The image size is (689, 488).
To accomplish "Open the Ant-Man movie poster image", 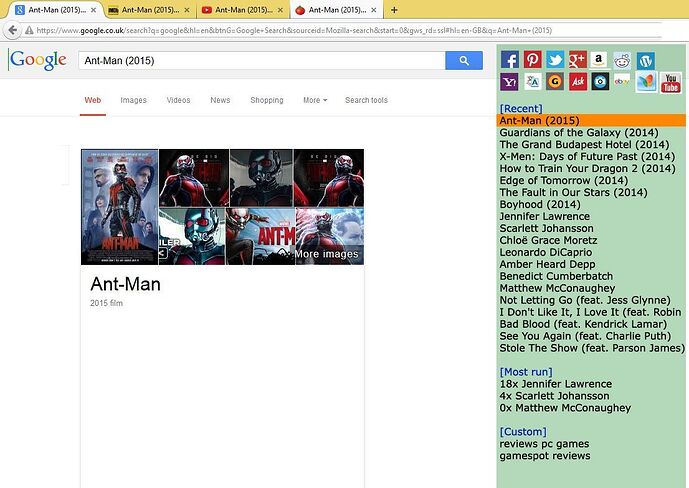I will [120, 207].
